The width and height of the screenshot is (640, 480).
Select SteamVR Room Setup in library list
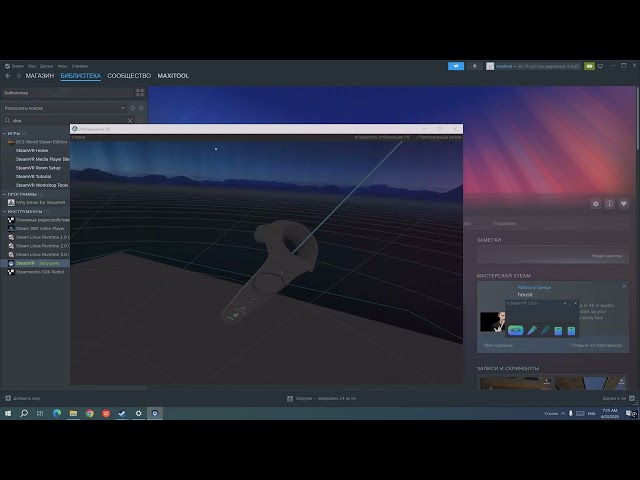click(x=38, y=168)
